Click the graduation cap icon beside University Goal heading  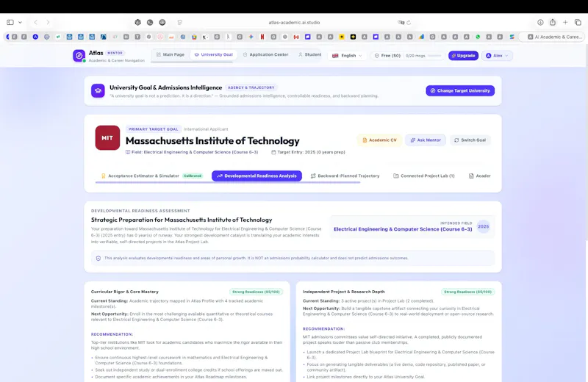click(98, 90)
